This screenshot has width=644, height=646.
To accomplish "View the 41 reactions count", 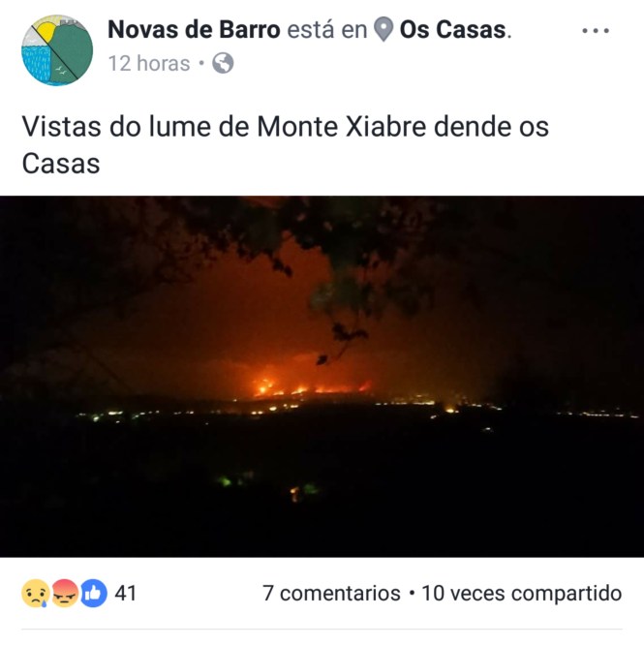I will point(126,594).
